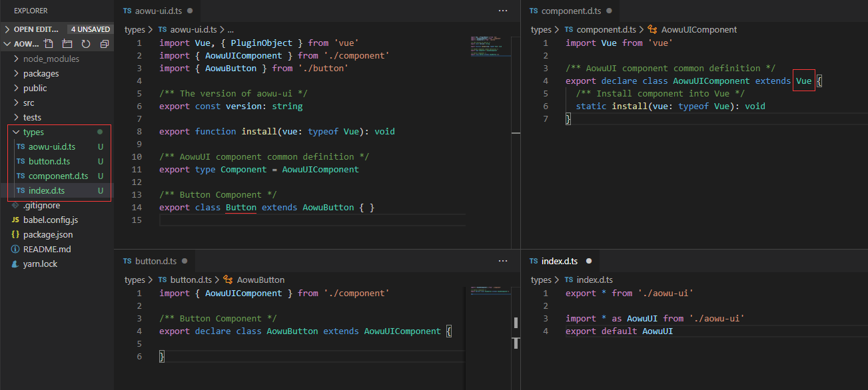Click the types breadcrumb in index.d.ts editor
This screenshot has height=390, width=868.
pos(541,280)
